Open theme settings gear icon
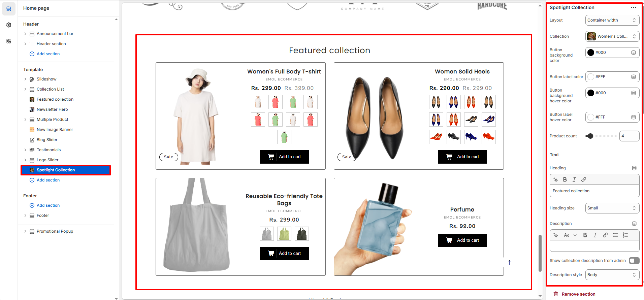The image size is (644, 300). tap(9, 25)
